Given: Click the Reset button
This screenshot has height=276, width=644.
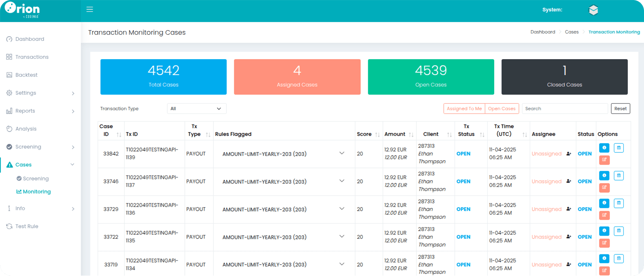Looking at the screenshot, I should coord(620,109).
